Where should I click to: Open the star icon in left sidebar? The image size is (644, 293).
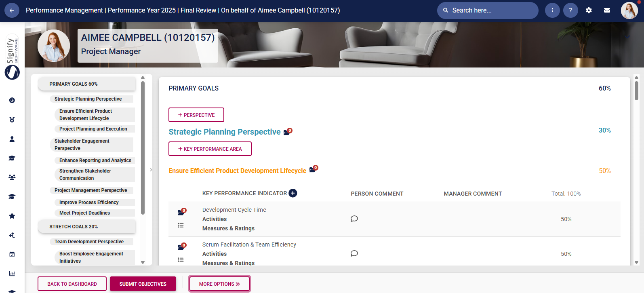coord(12,216)
